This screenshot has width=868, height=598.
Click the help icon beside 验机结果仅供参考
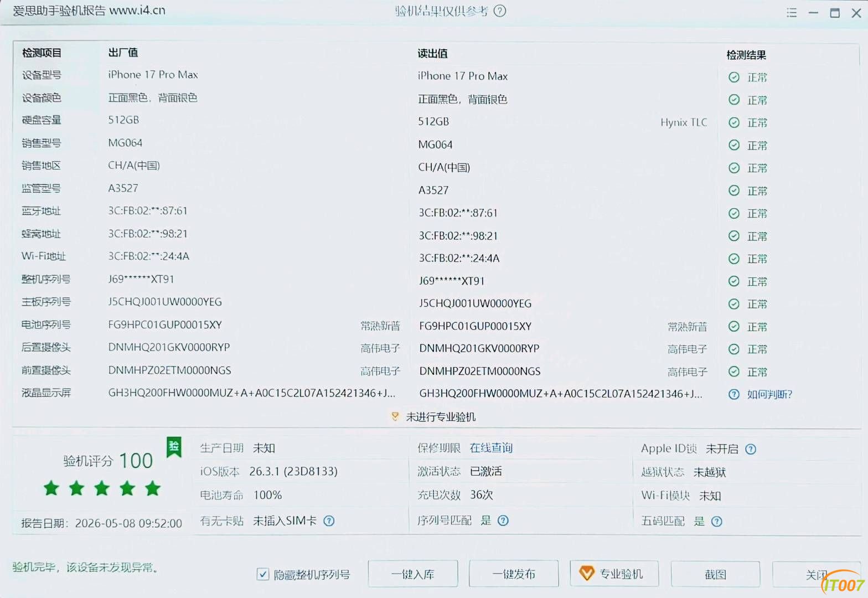point(500,11)
